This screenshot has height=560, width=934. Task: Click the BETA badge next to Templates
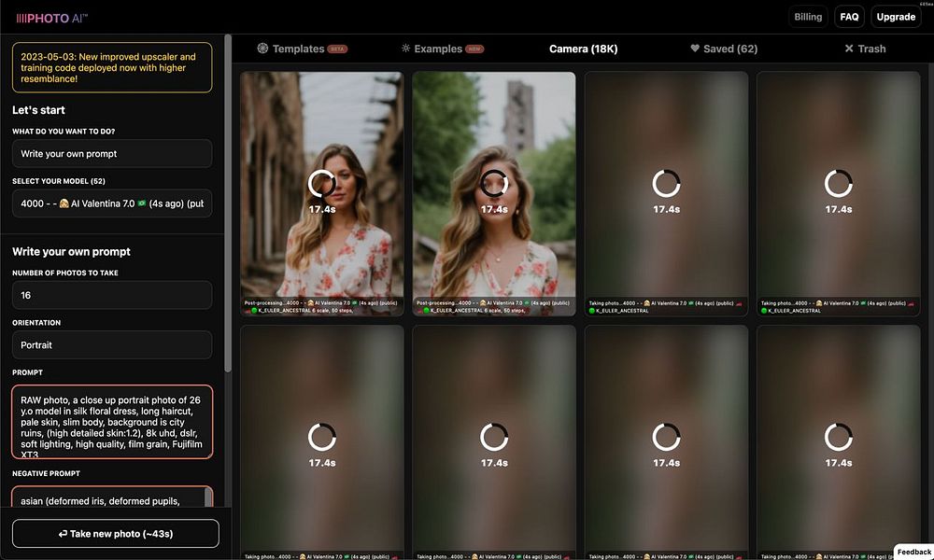pos(338,49)
